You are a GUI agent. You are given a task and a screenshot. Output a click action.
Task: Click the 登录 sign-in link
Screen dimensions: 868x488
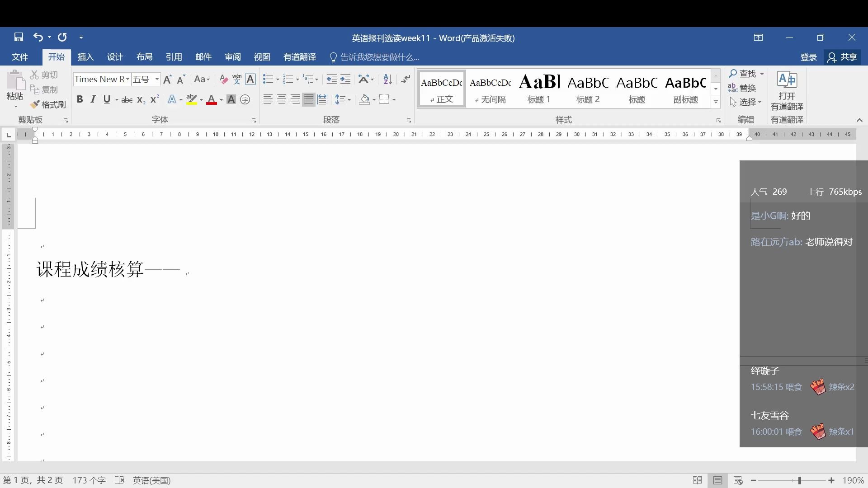pyautogui.click(x=808, y=57)
